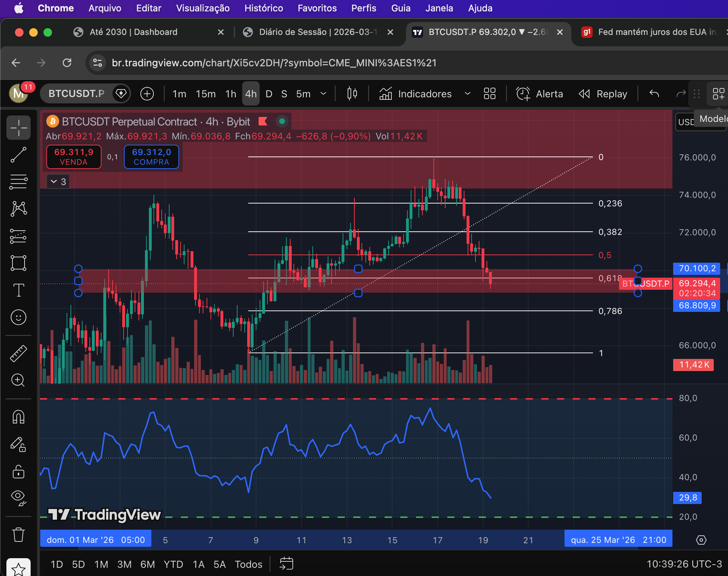Expand the indicator legend showing 3
This screenshot has height=576, width=728.
pos(58,182)
